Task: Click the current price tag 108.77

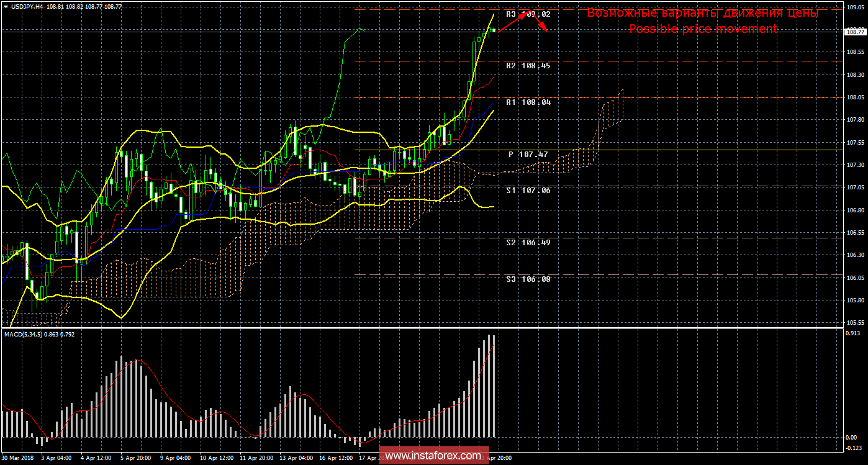Action: pos(855,32)
